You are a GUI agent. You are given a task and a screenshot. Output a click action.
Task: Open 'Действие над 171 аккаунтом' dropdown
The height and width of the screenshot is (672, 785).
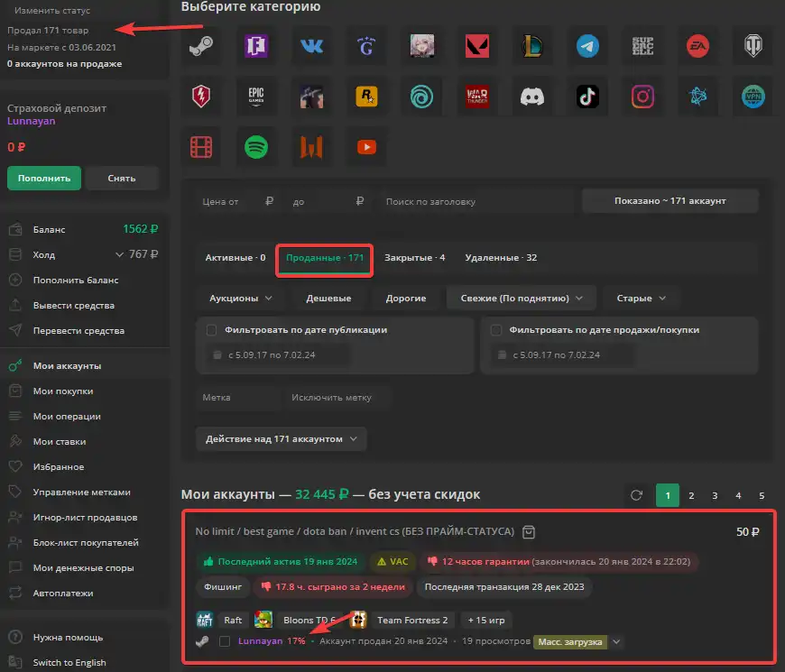pos(281,438)
